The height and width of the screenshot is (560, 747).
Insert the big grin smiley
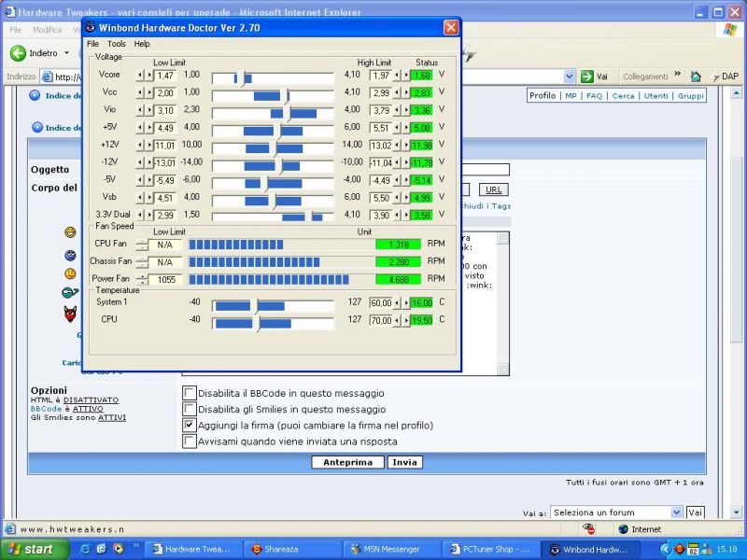(x=71, y=232)
